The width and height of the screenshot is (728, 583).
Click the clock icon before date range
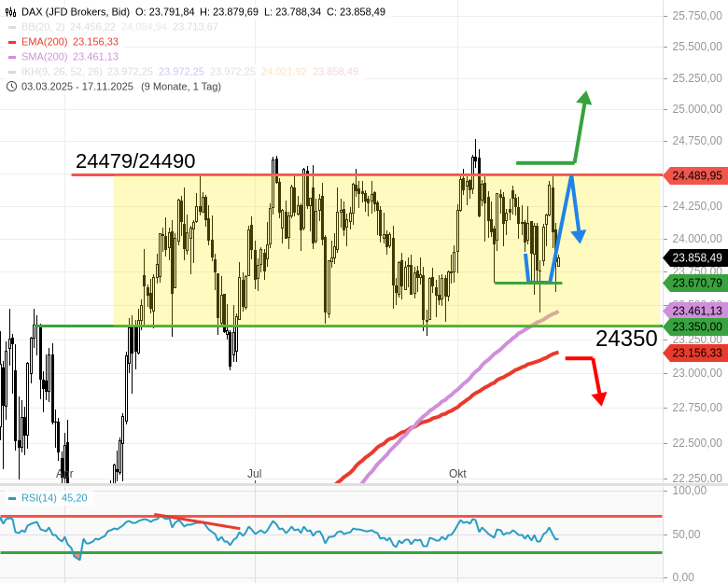point(11,86)
